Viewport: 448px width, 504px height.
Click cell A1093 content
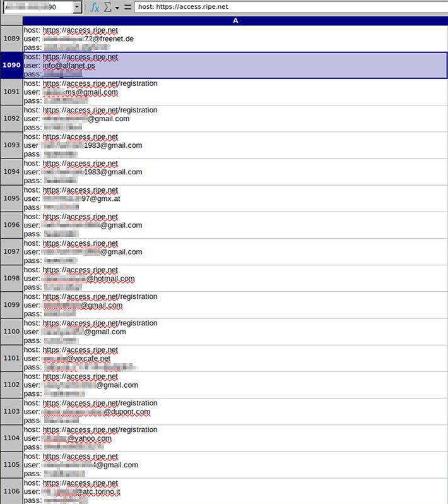[x=235, y=145]
